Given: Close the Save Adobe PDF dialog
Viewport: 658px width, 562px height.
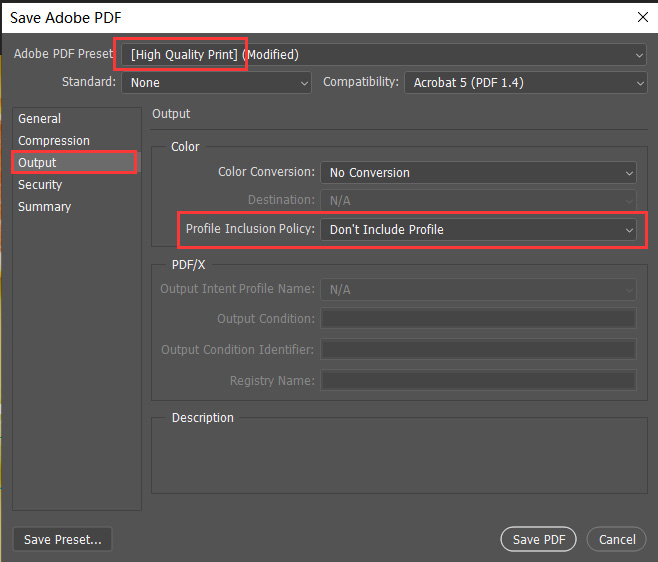Looking at the screenshot, I should pos(642,17).
